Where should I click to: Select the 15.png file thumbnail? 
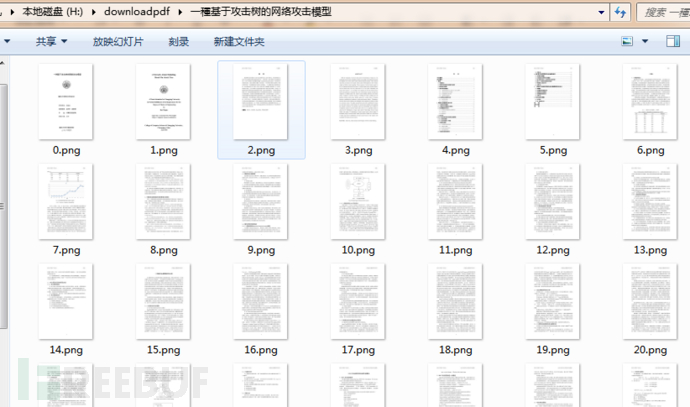[163, 301]
